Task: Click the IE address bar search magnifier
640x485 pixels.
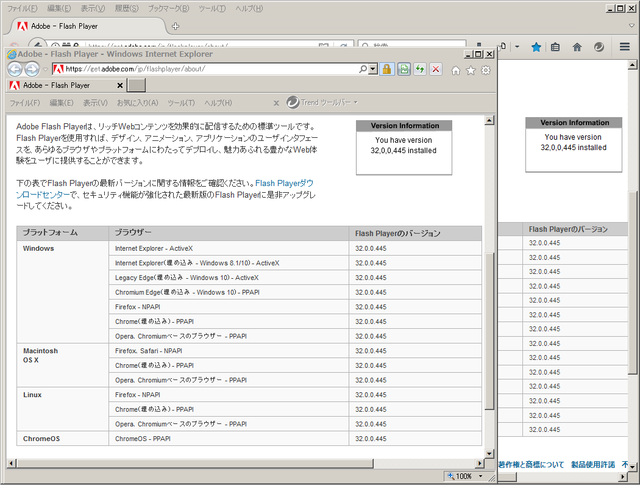Action: (362, 69)
